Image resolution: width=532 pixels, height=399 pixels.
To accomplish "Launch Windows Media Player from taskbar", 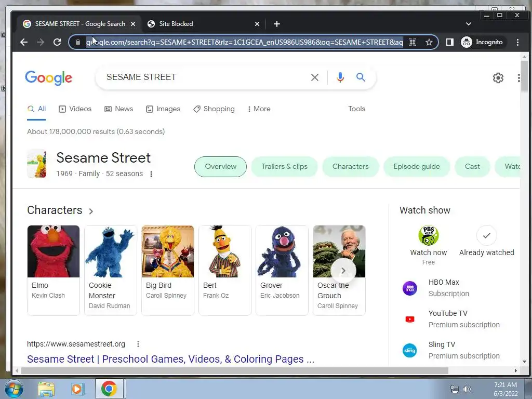I will (78, 389).
